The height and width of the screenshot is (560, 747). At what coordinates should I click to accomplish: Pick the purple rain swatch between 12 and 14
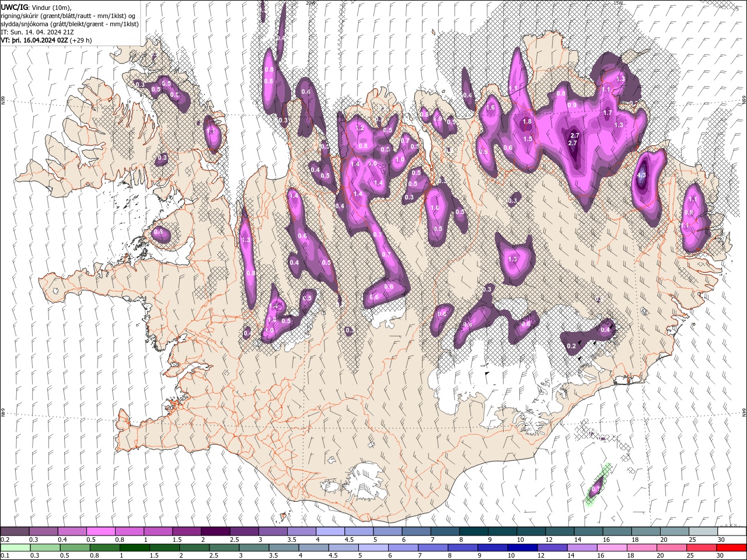(551, 548)
